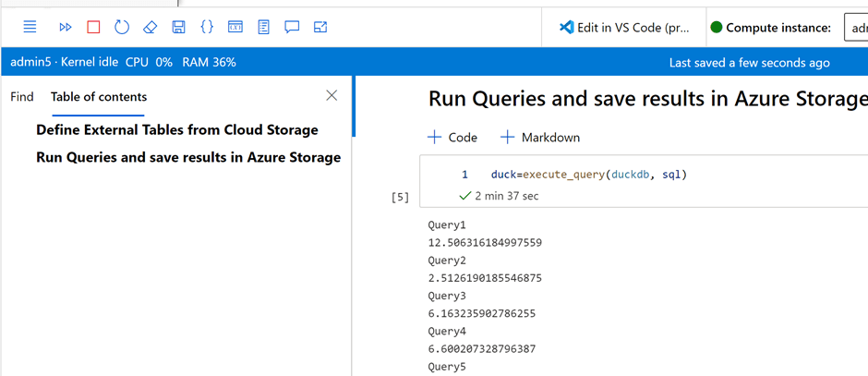Click inside the execute_query code cell

coord(646,175)
